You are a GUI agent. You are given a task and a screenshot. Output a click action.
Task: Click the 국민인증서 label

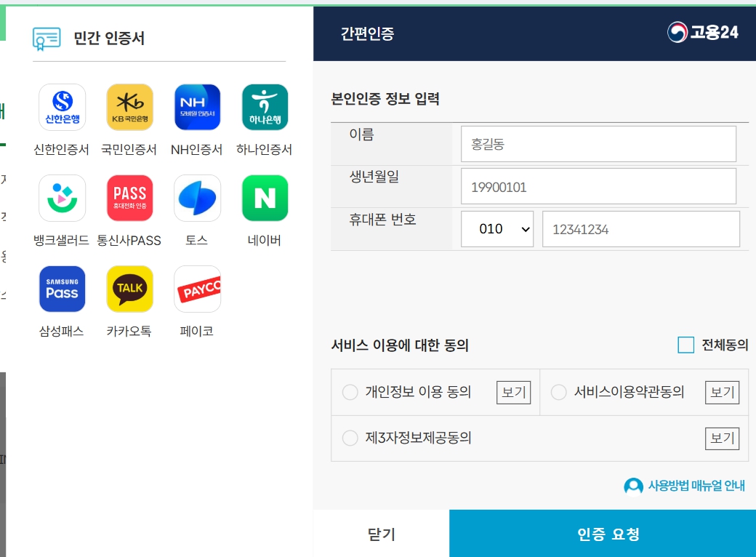(129, 150)
